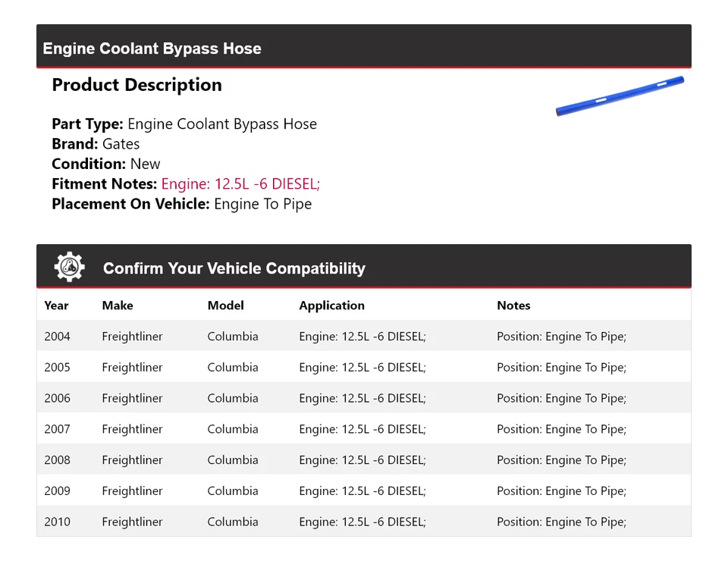Select the 2010 year cell

pos(57,522)
